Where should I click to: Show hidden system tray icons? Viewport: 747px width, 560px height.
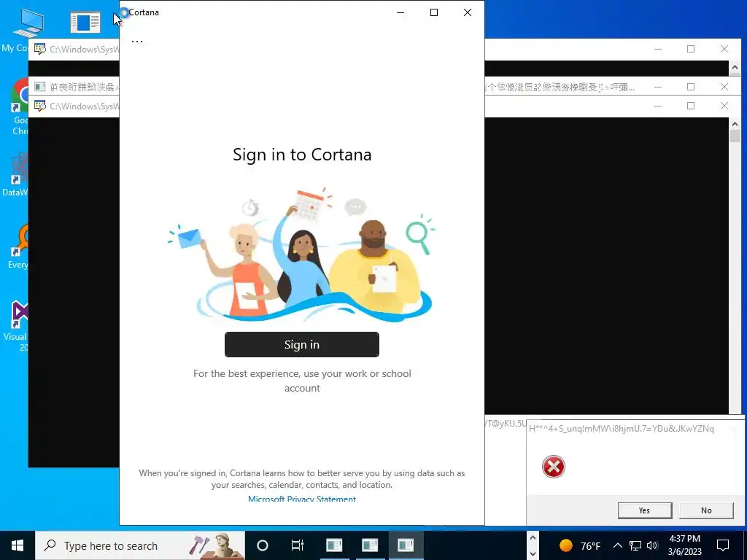click(x=617, y=545)
